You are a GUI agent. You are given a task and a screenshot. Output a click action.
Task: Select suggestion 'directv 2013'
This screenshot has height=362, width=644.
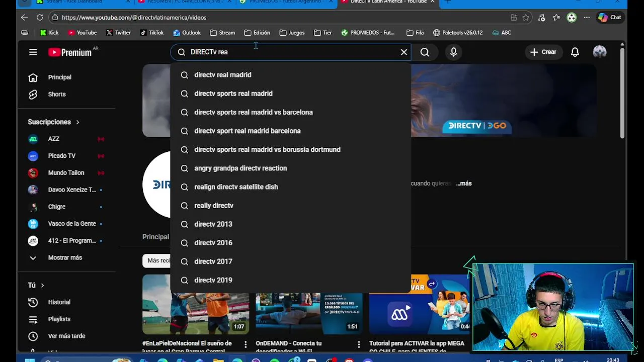tap(290, 224)
